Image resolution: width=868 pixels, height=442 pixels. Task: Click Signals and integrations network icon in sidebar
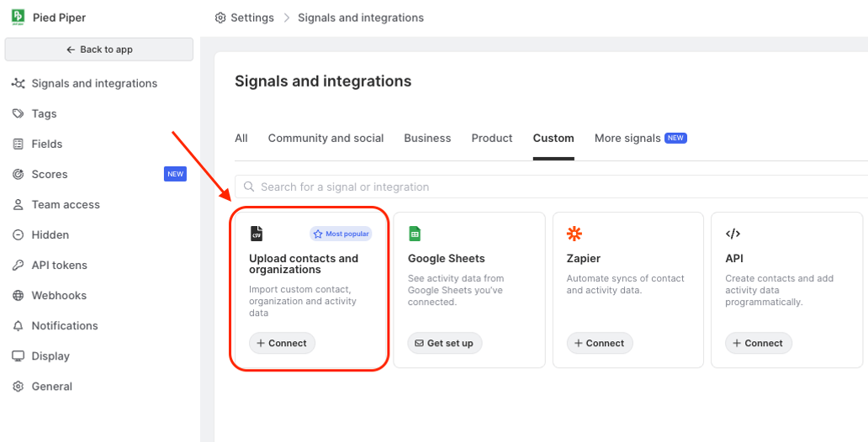[x=19, y=83]
